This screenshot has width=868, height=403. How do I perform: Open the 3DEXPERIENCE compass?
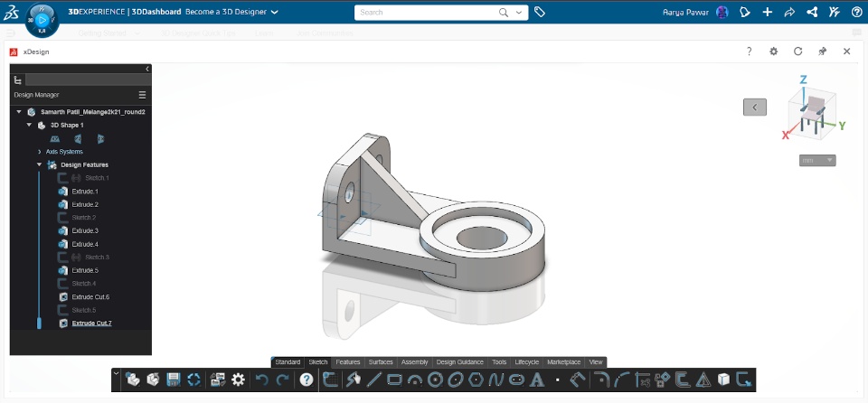42,19
